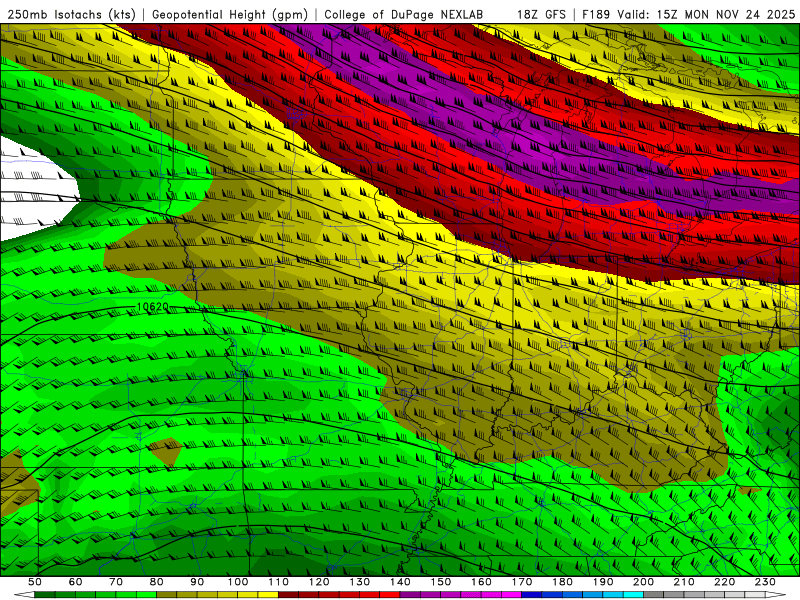The width and height of the screenshot is (800, 600).
Task: Click the legend value 90
Action: [197, 582]
